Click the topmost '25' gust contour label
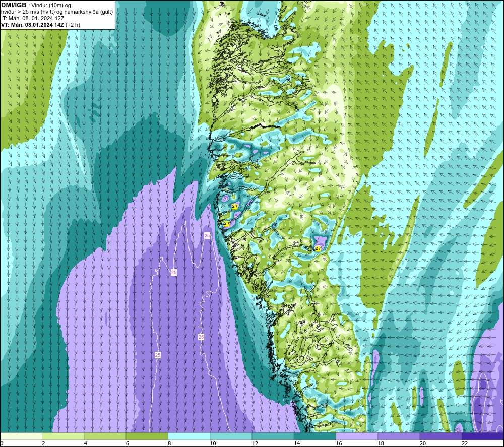Viewport: 504px width, 447px height. coord(207,235)
